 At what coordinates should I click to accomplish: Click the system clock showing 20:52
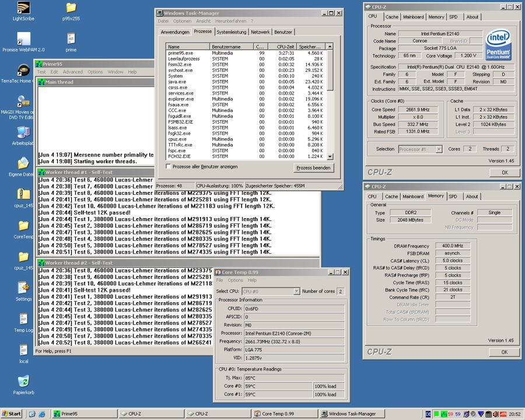514,414
